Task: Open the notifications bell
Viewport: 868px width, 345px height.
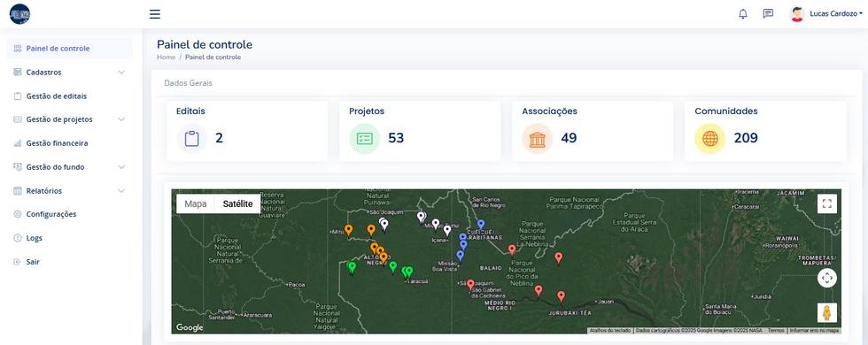Action: click(x=743, y=14)
